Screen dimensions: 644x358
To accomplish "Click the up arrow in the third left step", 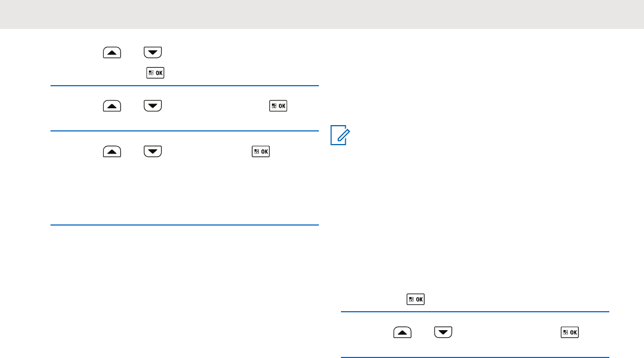I will (x=112, y=152).
